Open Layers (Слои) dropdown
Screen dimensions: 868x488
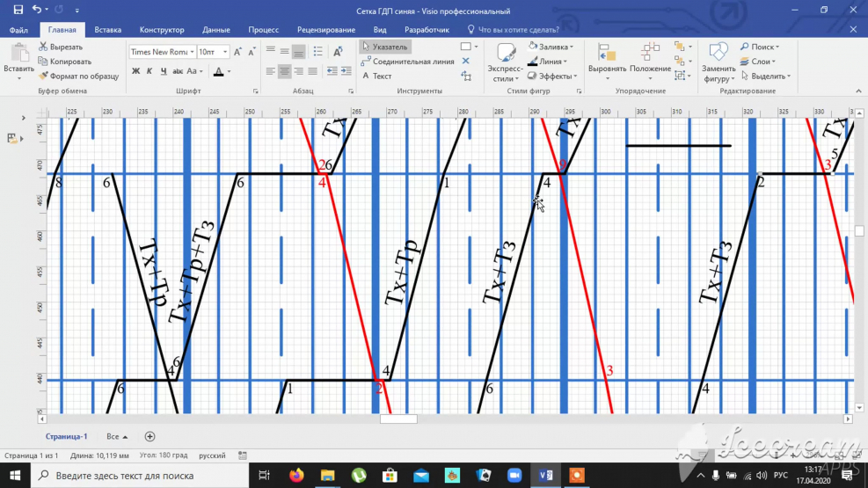[x=758, y=62]
